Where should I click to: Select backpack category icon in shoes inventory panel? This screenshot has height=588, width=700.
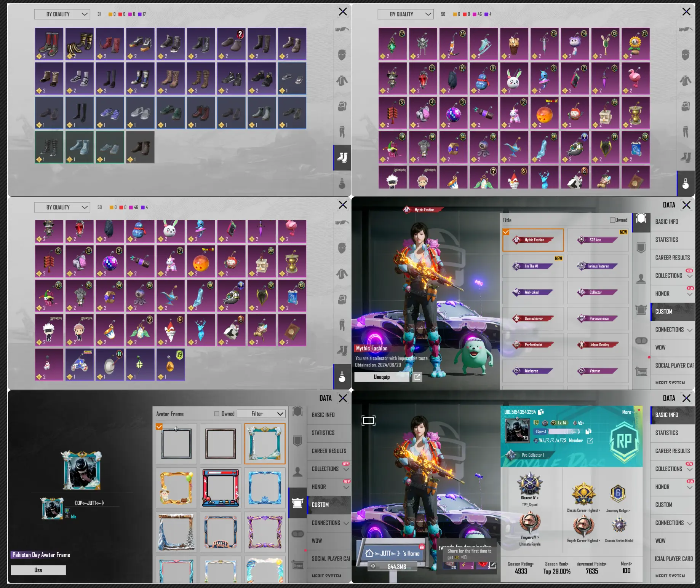pos(342,106)
